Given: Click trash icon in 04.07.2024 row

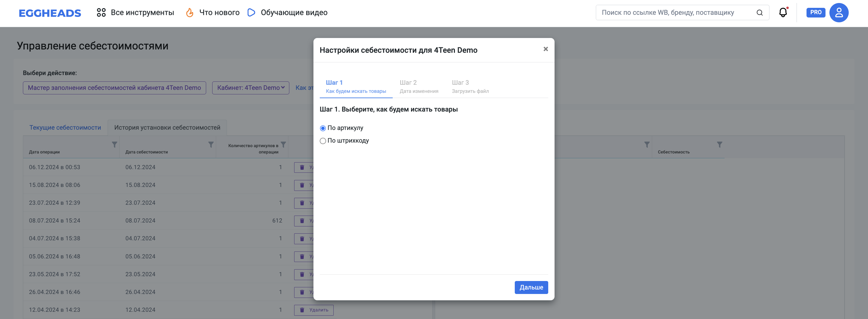Looking at the screenshot, I should coord(302,238).
